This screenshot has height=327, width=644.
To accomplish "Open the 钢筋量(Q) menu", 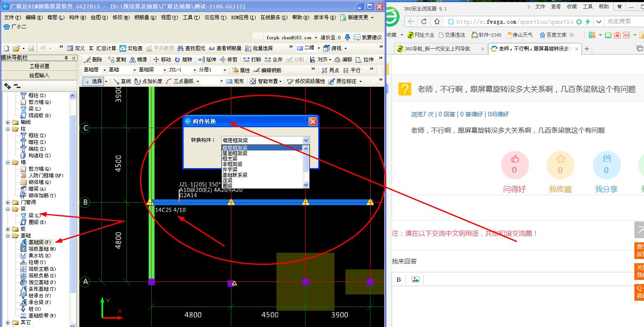I will [x=145, y=18].
